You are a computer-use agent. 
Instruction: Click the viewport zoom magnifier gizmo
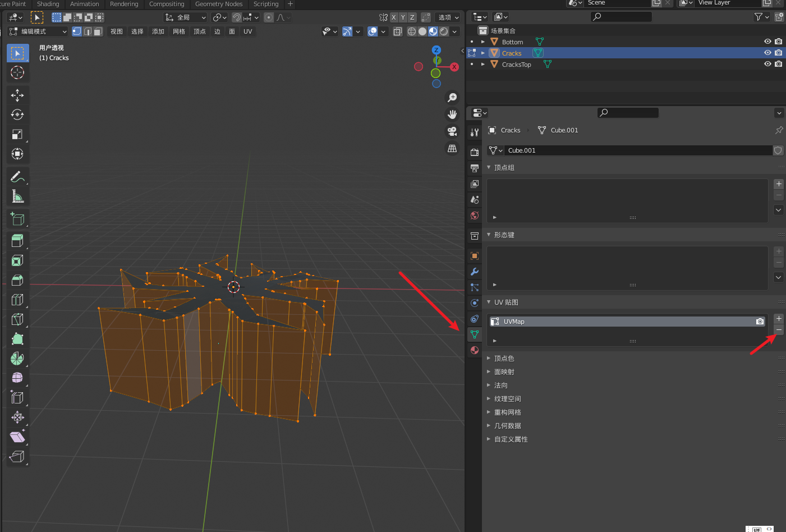click(452, 98)
